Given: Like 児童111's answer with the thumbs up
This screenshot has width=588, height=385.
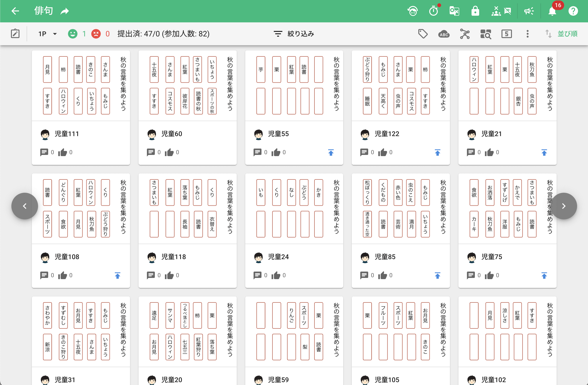Looking at the screenshot, I should tap(63, 152).
